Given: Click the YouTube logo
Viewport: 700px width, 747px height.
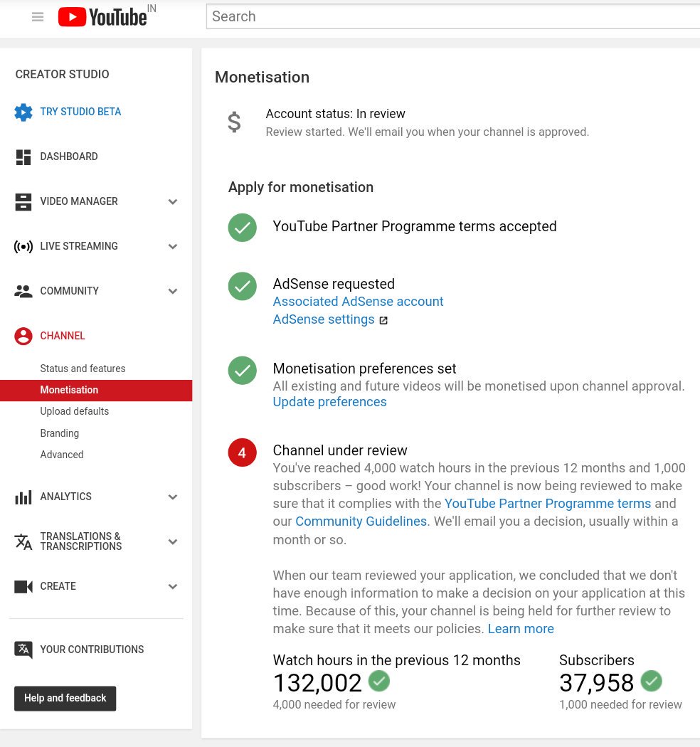Looking at the screenshot, I should pyautogui.click(x=102, y=17).
